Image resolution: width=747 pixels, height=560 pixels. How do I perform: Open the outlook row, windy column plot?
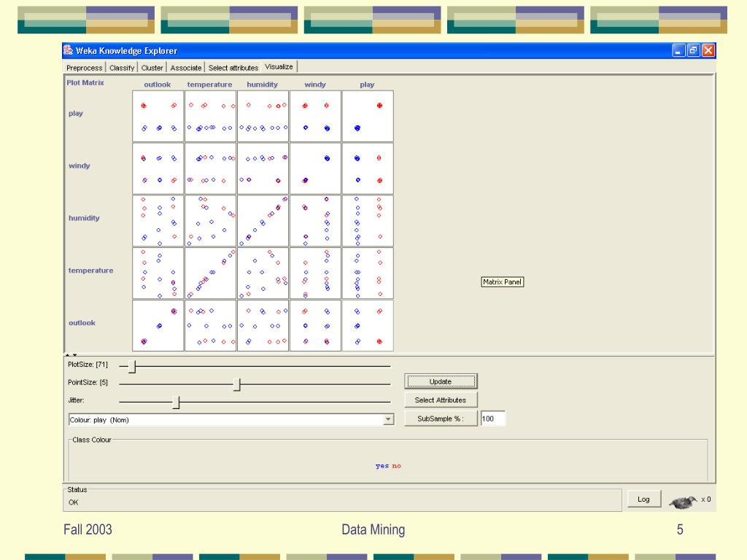(315, 326)
